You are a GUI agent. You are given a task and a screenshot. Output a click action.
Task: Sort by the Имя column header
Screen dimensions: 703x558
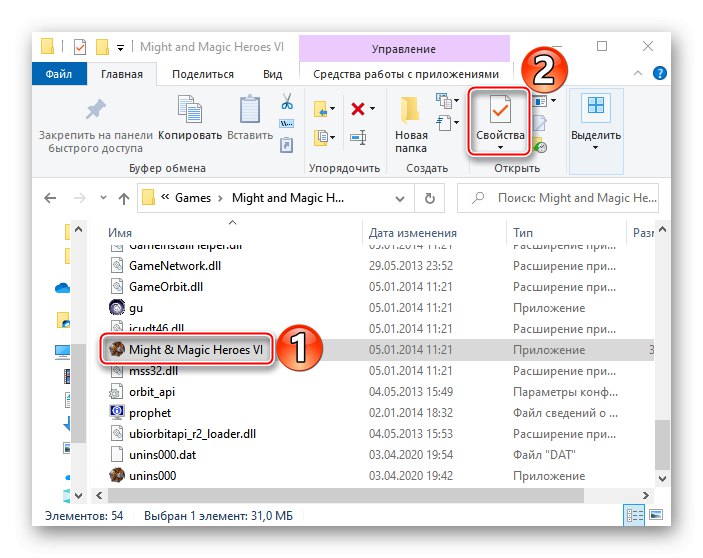click(x=230, y=233)
